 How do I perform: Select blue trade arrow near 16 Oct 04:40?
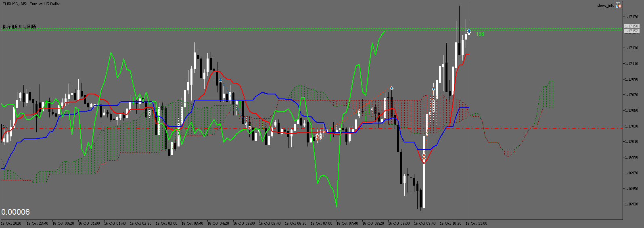[220, 81]
